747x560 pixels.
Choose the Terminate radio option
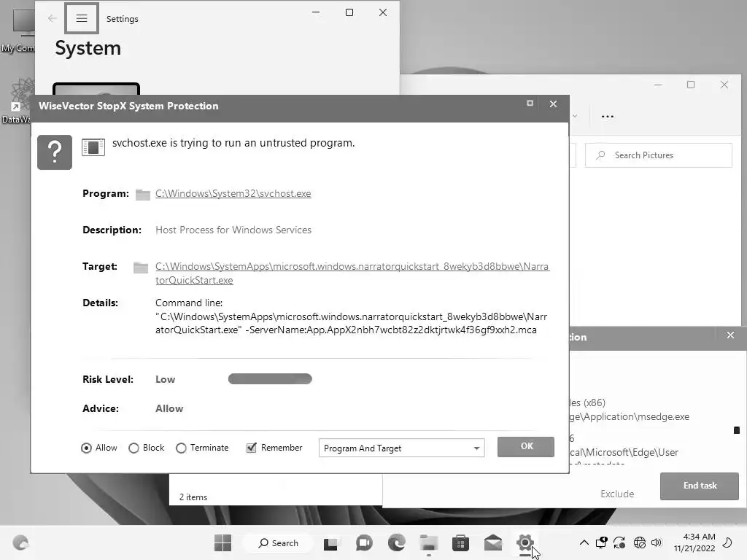[181, 448]
